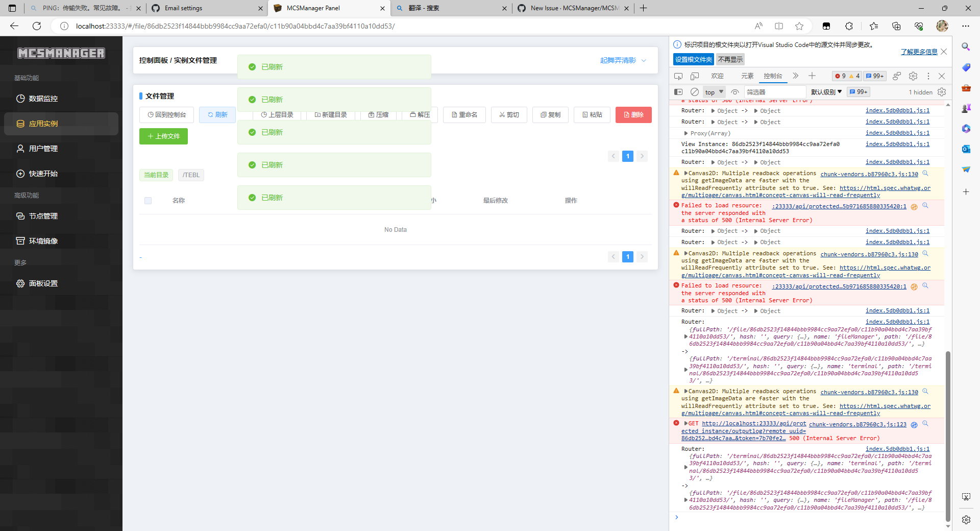Click the 上传文件 upload button

(x=163, y=136)
